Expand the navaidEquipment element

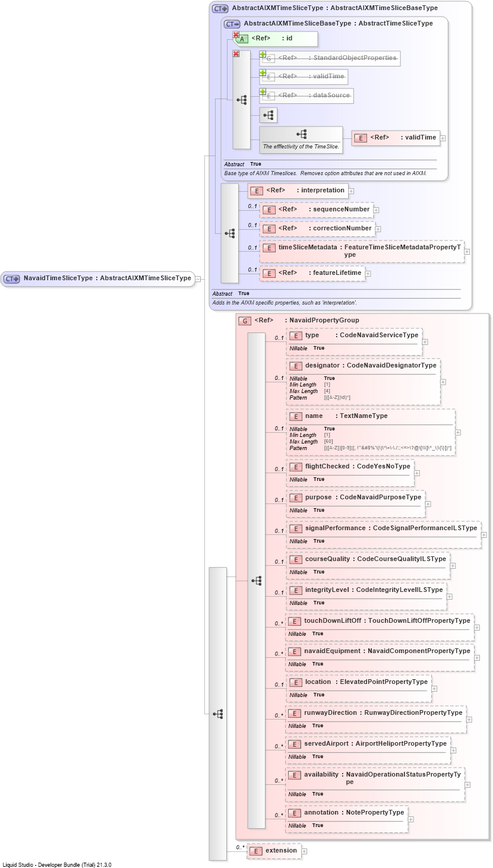coord(477,658)
